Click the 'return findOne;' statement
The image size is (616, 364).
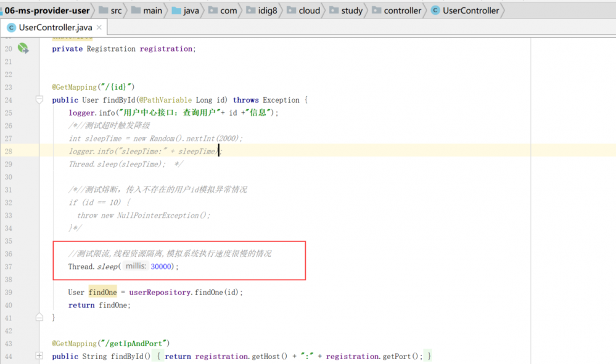coord(99,305)
